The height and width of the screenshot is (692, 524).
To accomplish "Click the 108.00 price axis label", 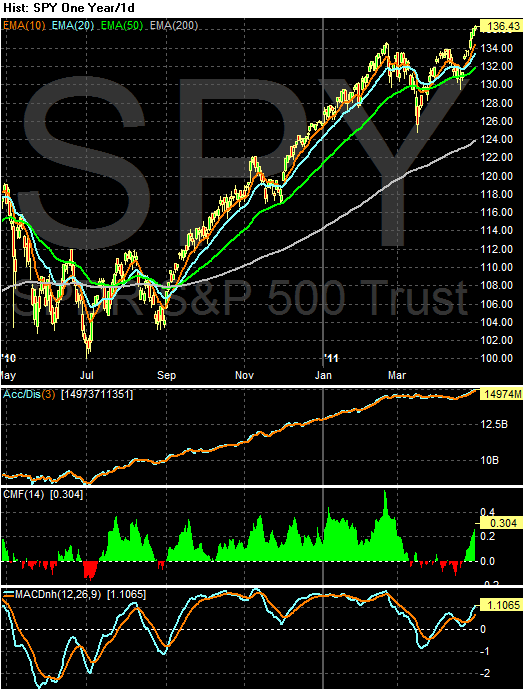I will [498, 286].
